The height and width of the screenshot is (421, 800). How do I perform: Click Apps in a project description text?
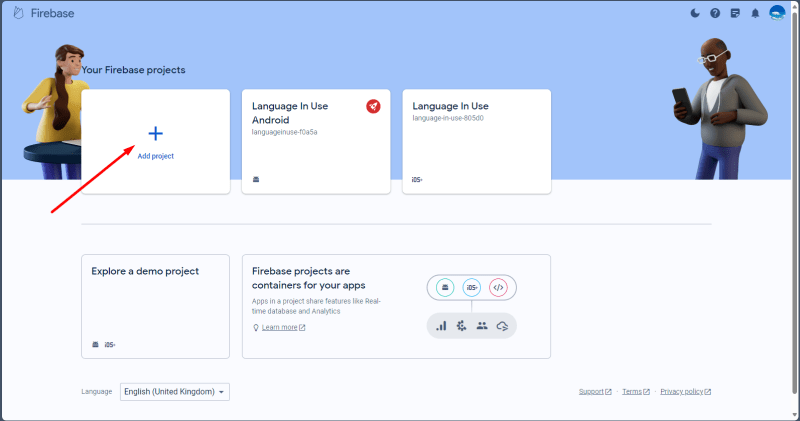coord(316,306)
